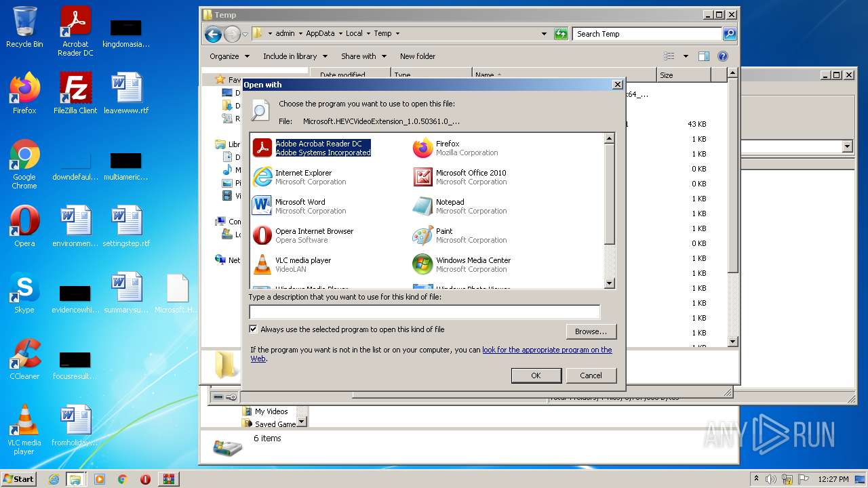Expand the Local breadcrumb arrow
Image resolution: width=868 pixels, height=488 pixels.
coord(369,34)
